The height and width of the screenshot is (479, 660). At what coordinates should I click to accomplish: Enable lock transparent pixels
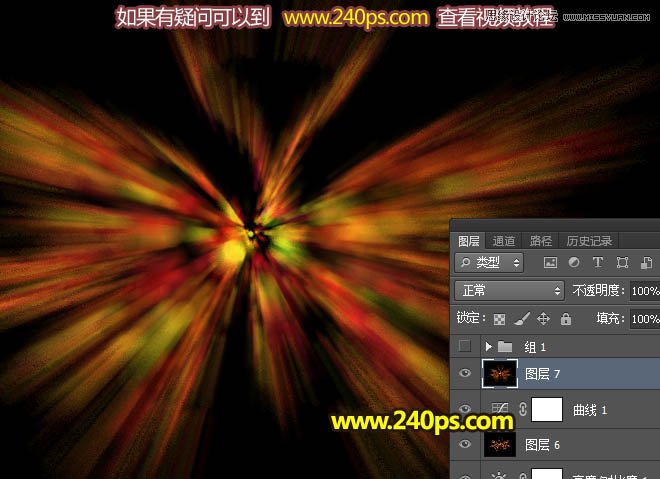(x=500, y=319)
